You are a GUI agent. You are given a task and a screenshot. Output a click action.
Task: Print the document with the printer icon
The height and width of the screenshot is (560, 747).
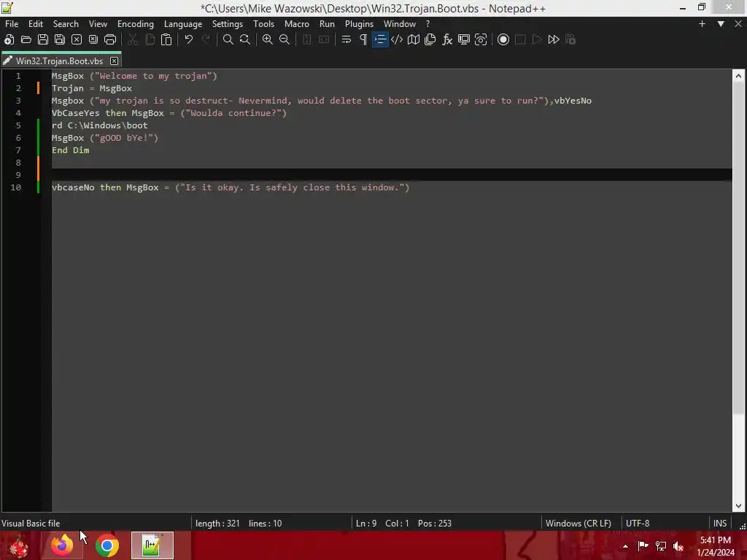pyautogui.click(x=110, y=39)
